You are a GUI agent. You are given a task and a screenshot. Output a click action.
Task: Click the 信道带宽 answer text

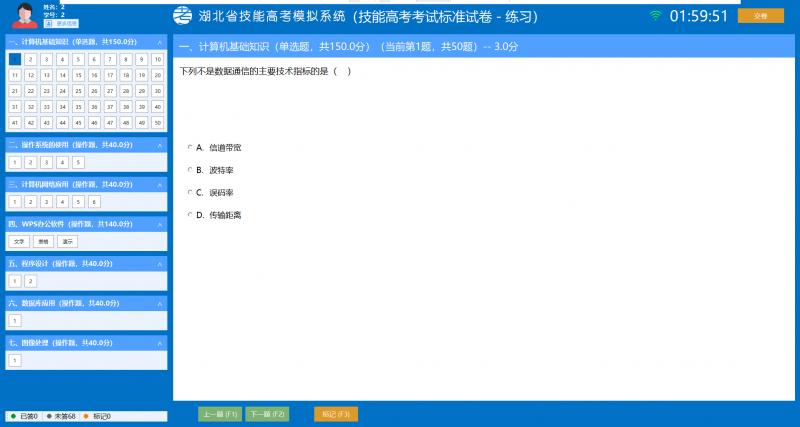225,148
